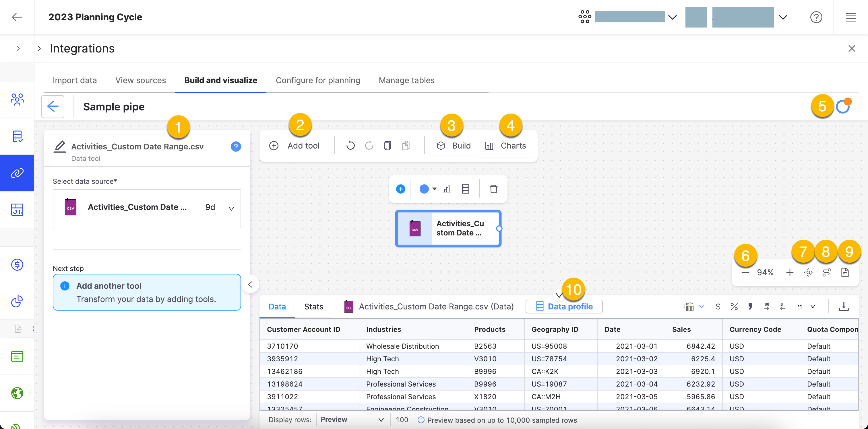The width and height of the screenshot is (868, 429).
Task: Decrease decimal places
Action: [782, 307]
